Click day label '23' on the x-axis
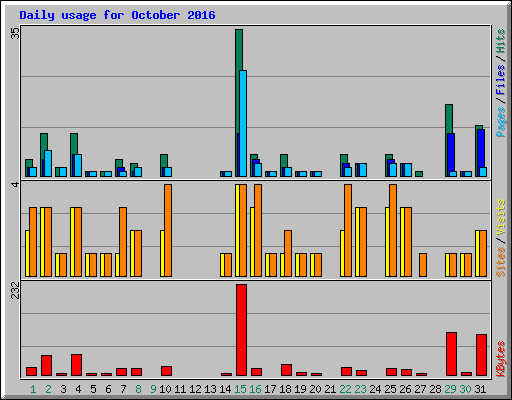This screenshot has height=400, width=512. point(360,389)
